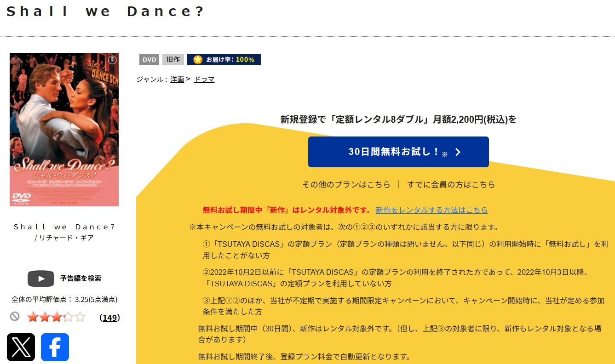615x364 pixels.
Task: Click the ※本キャンペーンの無料お試しの対象者 line
Action: (344, 227)
